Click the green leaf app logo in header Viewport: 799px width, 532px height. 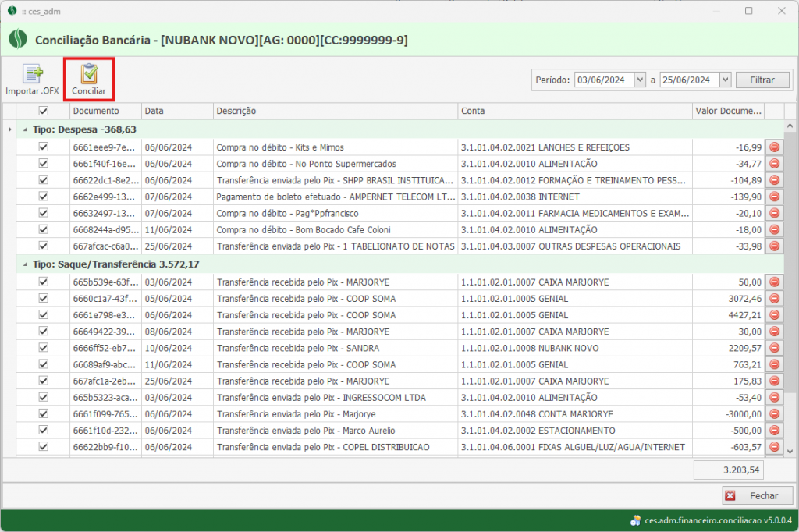(x=18, y=39)
